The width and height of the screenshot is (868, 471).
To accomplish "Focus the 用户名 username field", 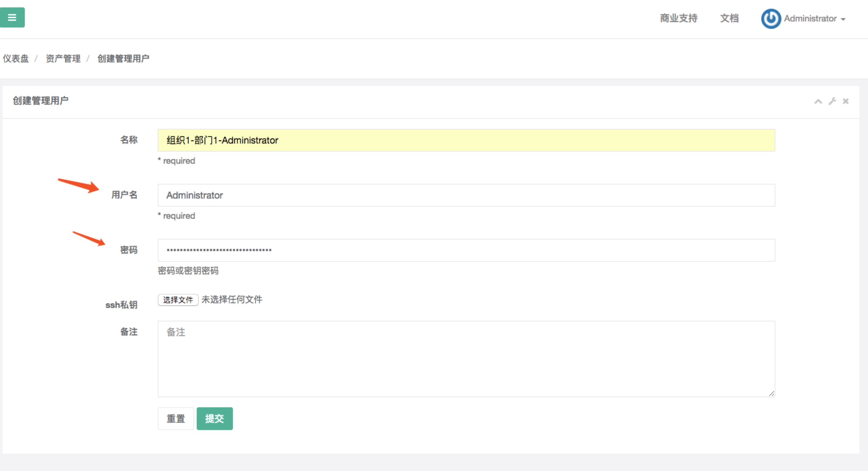I will coord(466,195).
